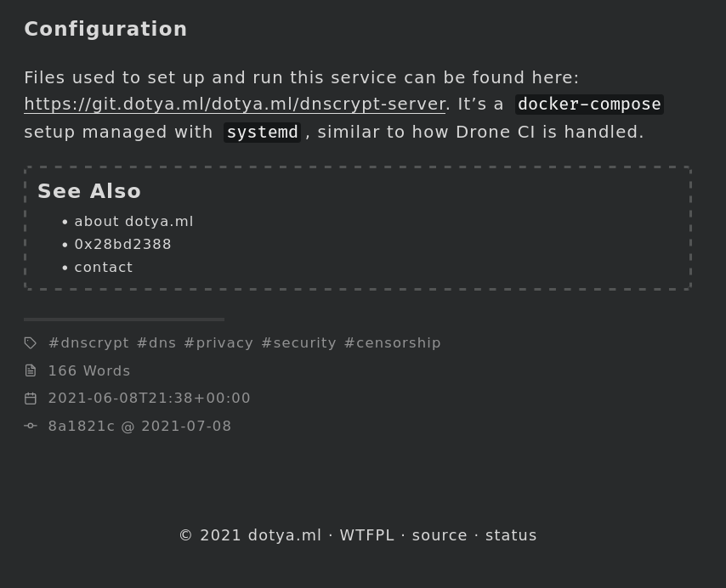Browse posts tagged #privacy
Screen dimensions: 726x588
pos(218,343)
